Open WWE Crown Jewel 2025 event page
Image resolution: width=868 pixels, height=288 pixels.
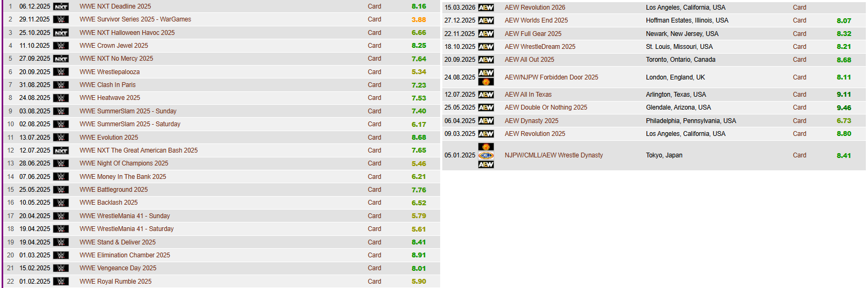point(114,46)
